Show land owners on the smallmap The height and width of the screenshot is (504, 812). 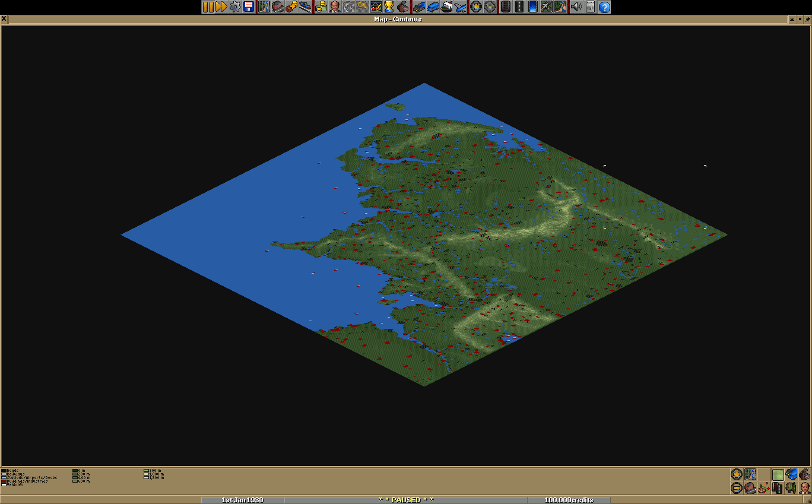(804, 488)
